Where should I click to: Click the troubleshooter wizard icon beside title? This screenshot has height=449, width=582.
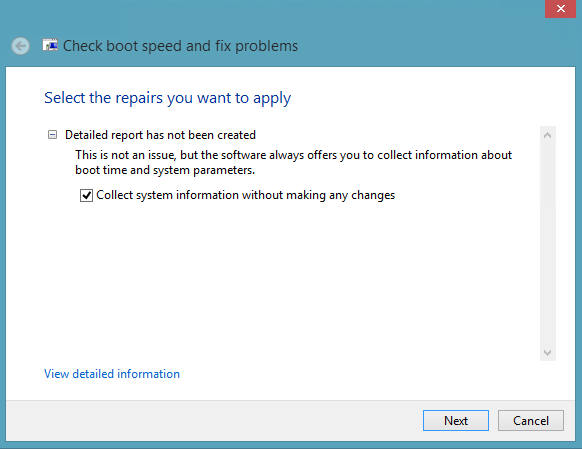coord(50,45)
